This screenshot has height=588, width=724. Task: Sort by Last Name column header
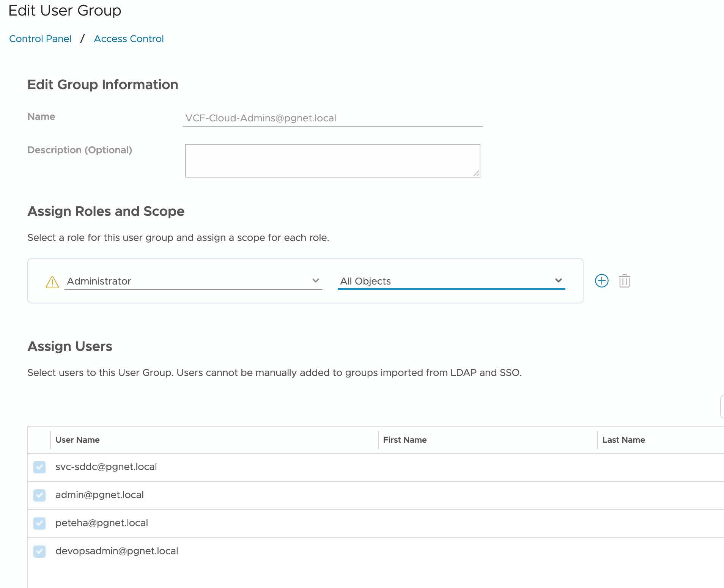[x=623, y=440]
